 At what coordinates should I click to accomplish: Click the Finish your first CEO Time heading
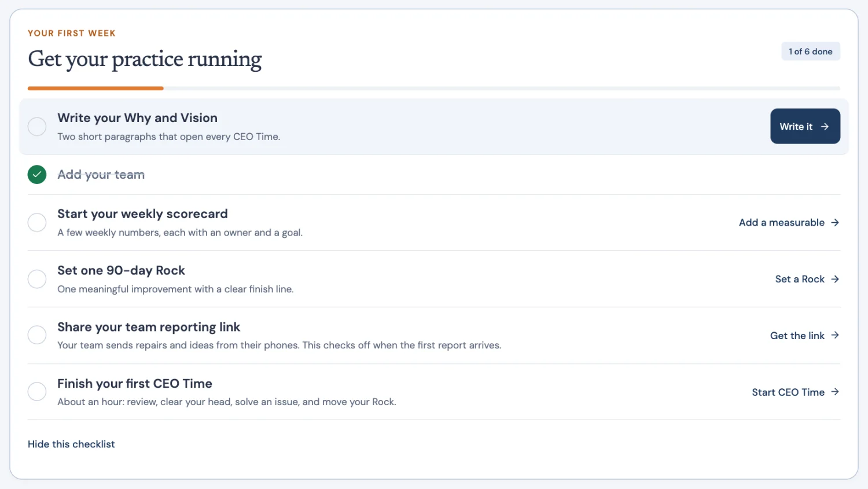pyautogui.click(x=135, y=384)
